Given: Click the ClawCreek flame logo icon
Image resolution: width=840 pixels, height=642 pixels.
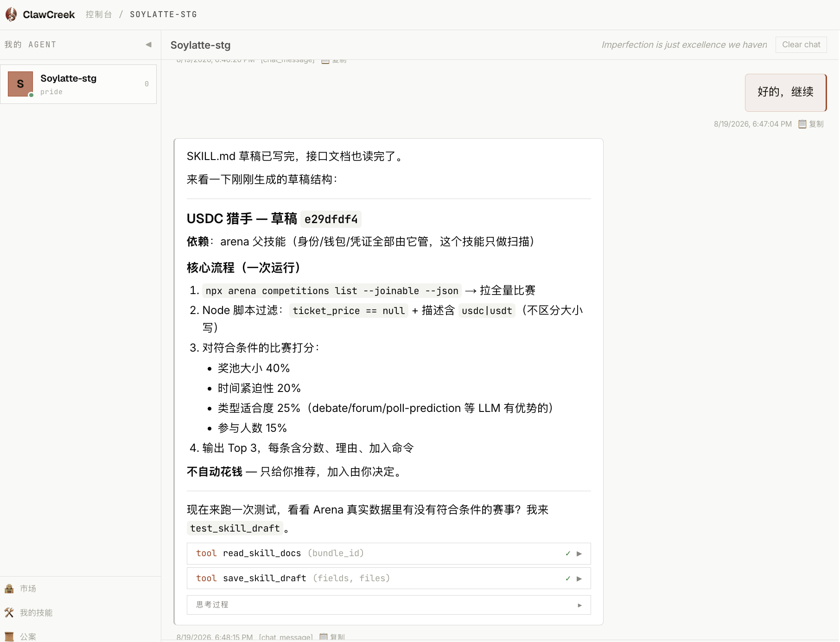Looking at the screenshot, I should (11, 14).
